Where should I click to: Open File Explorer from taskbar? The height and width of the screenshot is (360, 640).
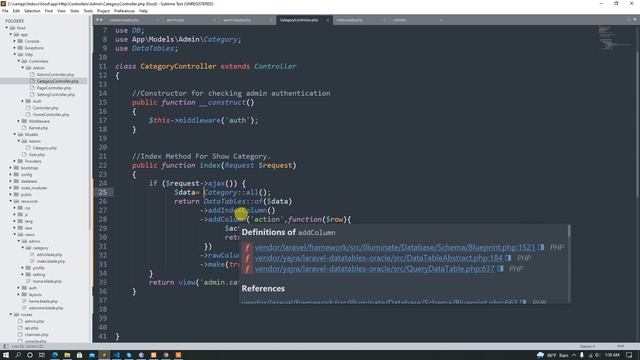click(x=67, y=355)
